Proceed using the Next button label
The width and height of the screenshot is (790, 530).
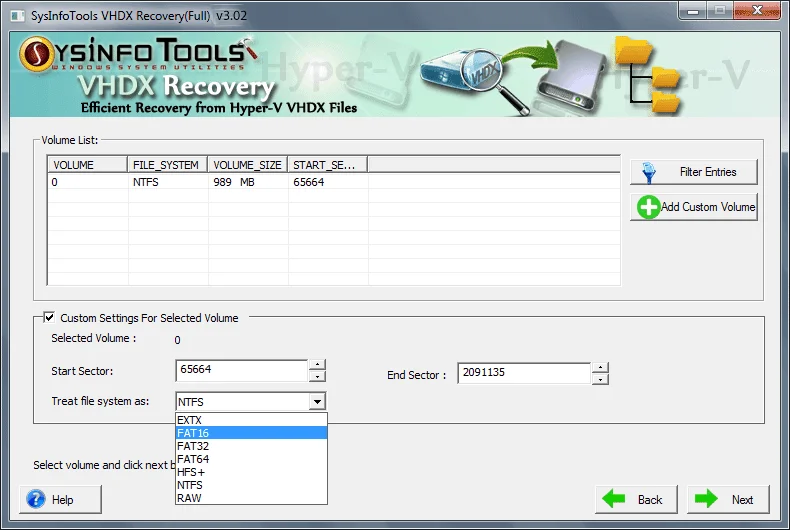pyautogui.click(x=743, y=500)
